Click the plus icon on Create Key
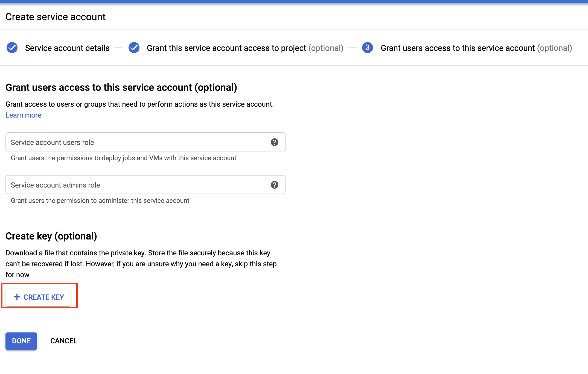The image size is (588, 374). coord(17,297)
